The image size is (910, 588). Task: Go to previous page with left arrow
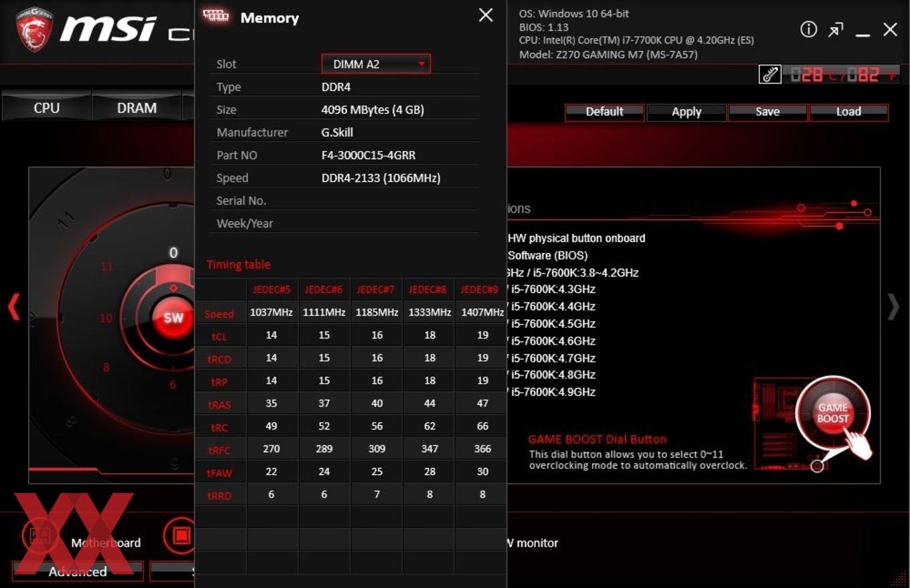tap(13, 307)
